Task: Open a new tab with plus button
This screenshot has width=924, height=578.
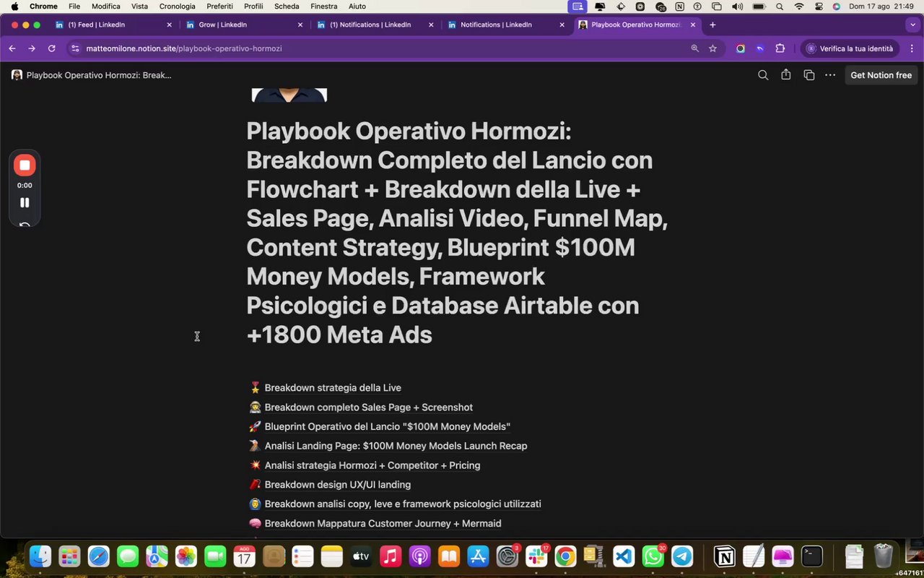Action: [712, 25]
